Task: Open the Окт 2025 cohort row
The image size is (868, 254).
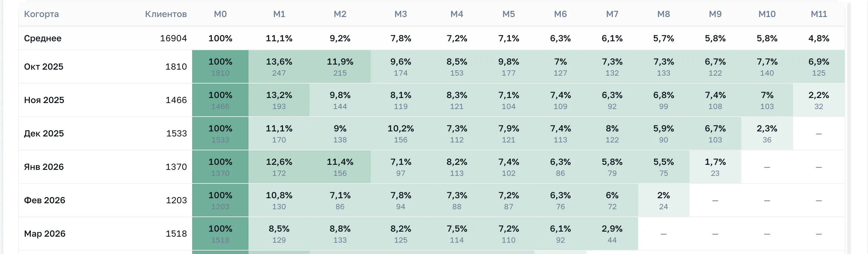Action: (431, 66)
